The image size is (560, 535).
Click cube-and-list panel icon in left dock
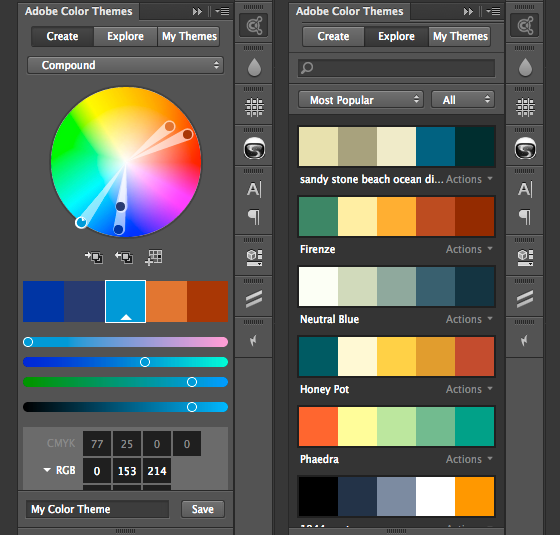click(x=254, y=257)
